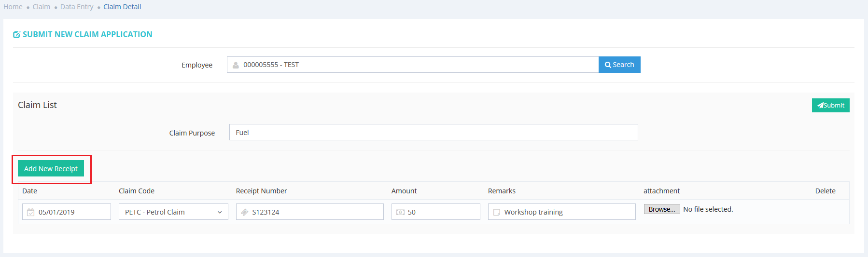868x257 pixels.
Task: Open the Claim breadcrumb link
Action: 42,7
